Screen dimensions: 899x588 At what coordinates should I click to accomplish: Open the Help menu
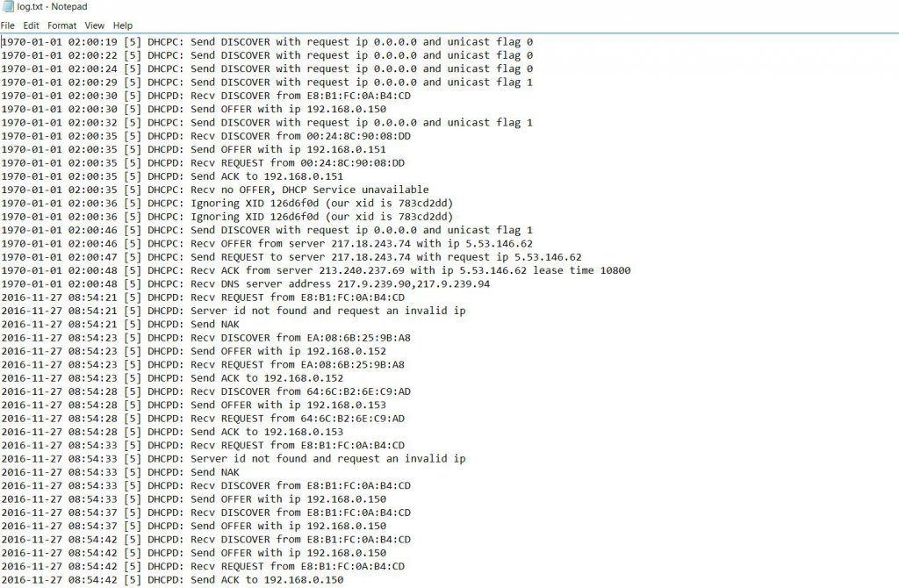tap(123, 25)
